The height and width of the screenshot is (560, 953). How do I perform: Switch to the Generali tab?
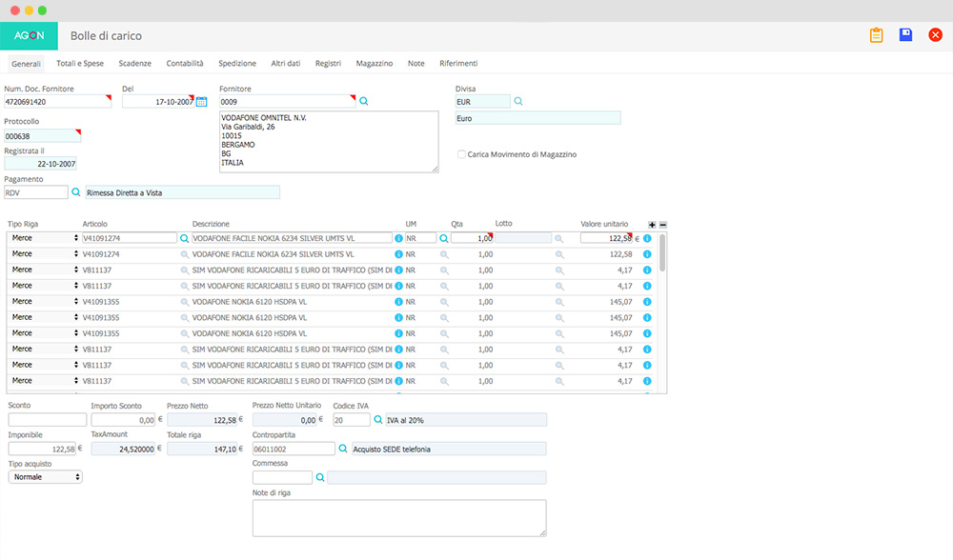point(26,63)
